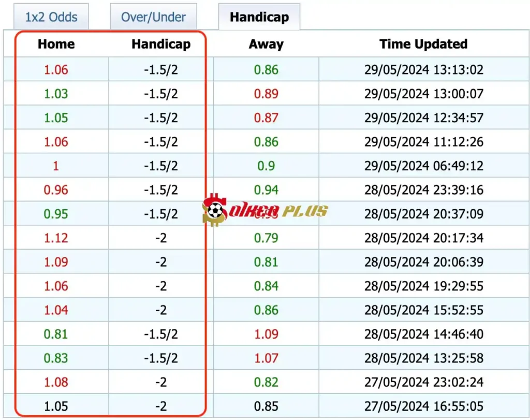Click the Sokerplus soccer ball logo

point(216,210)
